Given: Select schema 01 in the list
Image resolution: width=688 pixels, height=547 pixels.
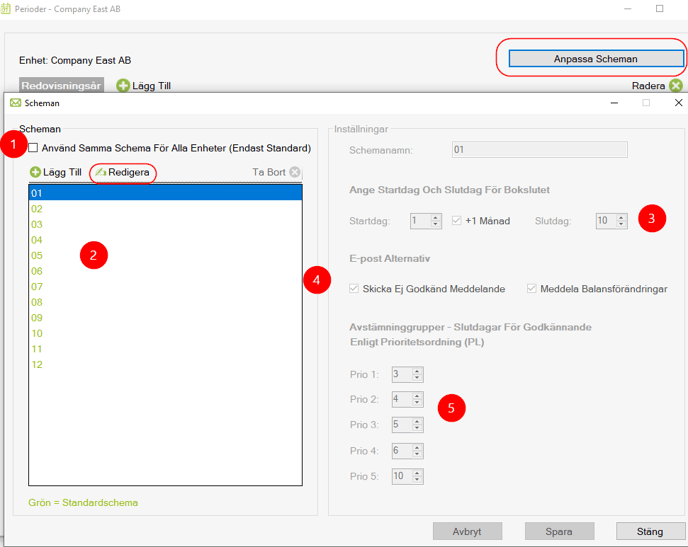Looking at the screenshot, I should tap(165, 193).
